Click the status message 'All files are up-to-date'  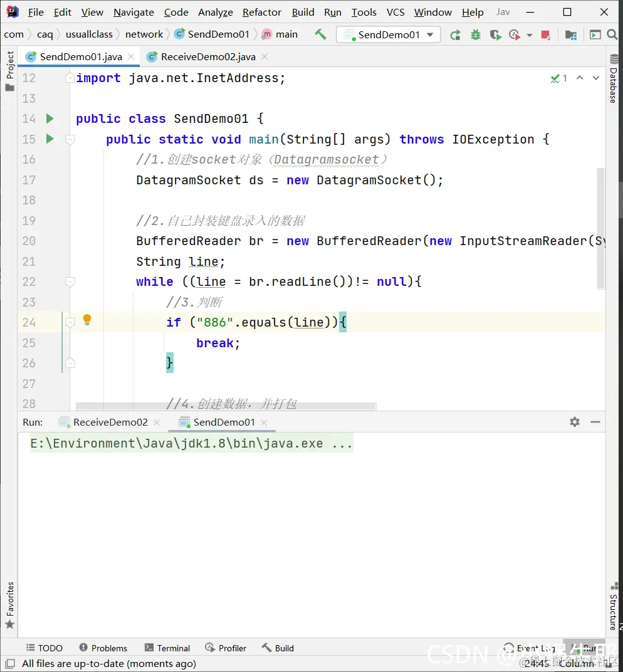pos(109,663)
